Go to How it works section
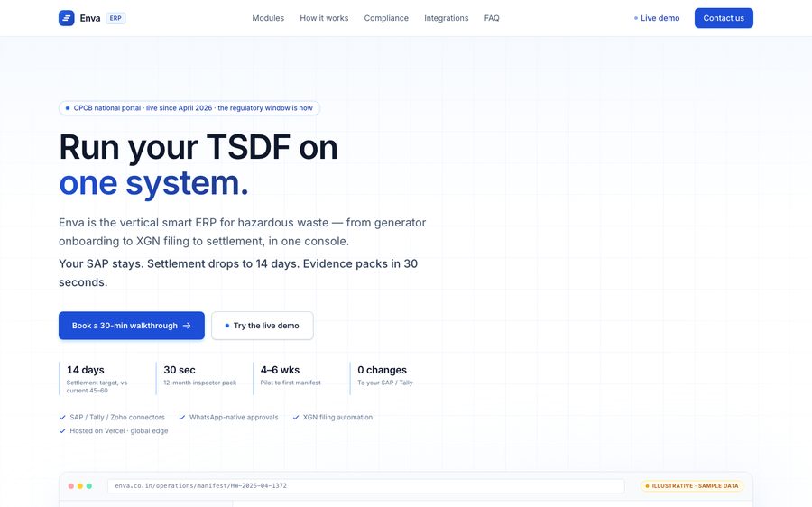Screen dimensions: 812x507 (x=324, y=18)
